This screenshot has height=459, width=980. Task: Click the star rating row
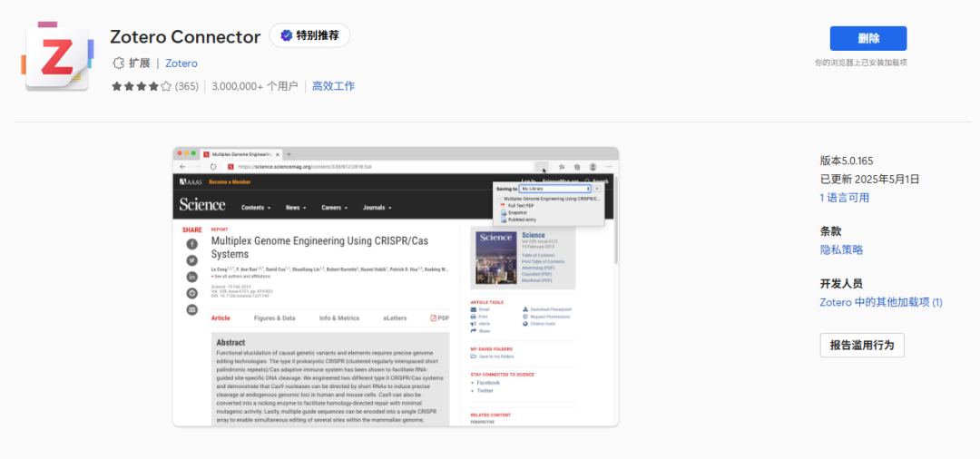click(142, 86)
